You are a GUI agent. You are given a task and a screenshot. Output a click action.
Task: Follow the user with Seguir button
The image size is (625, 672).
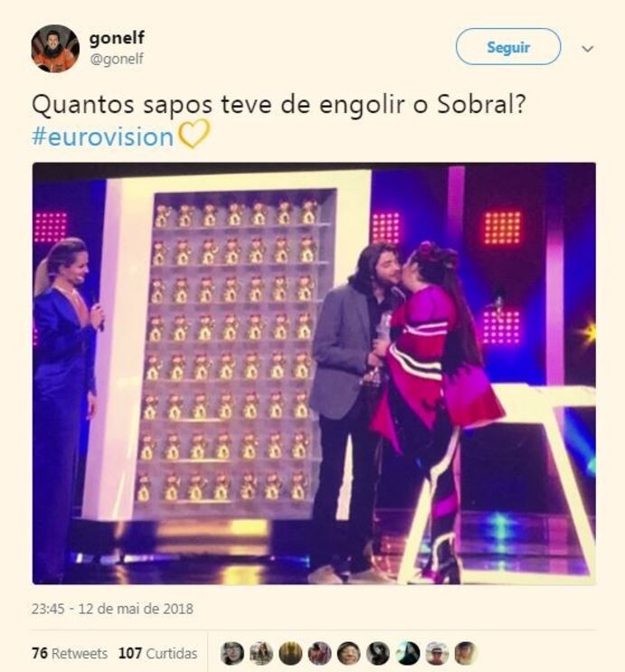point(508,47)
